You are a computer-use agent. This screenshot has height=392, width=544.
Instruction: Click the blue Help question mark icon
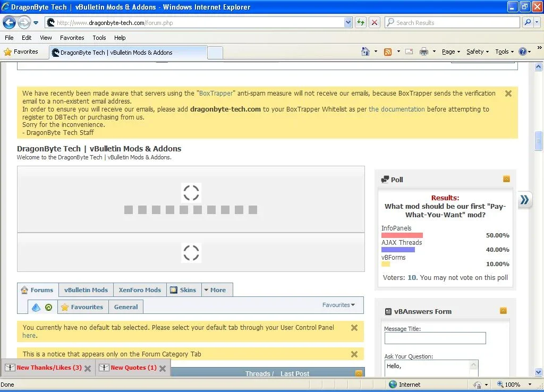(523, 52)
